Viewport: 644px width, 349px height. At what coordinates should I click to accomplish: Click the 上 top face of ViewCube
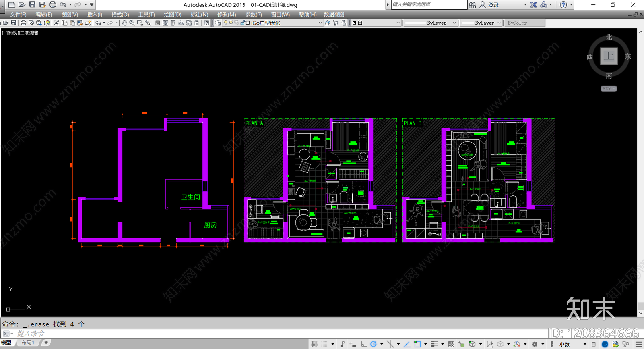coord(609,56)
